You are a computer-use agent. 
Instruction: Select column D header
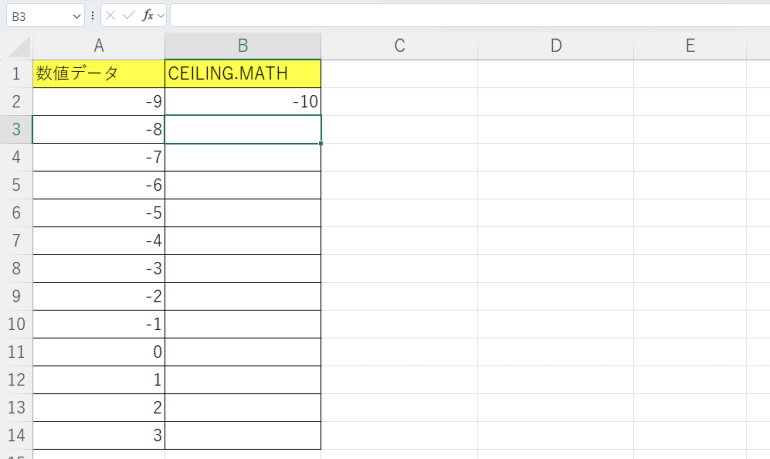click(x=556, y=46)
